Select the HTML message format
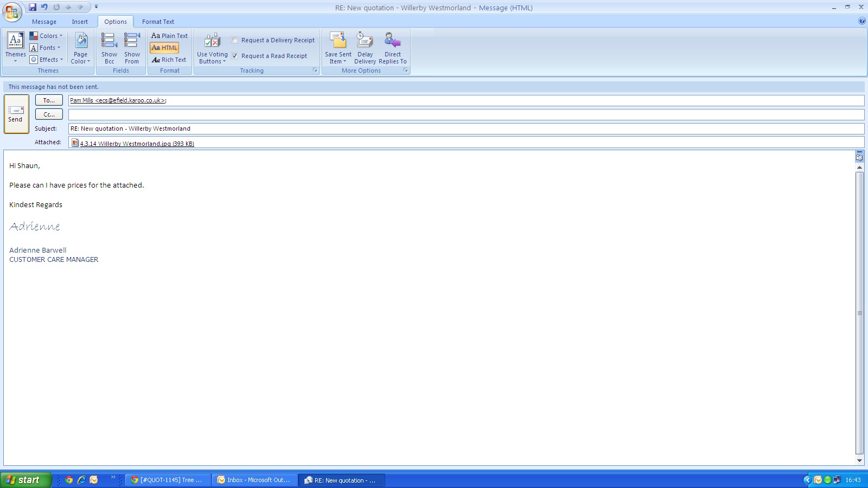868x488 pixels. (x=164, y=48)
